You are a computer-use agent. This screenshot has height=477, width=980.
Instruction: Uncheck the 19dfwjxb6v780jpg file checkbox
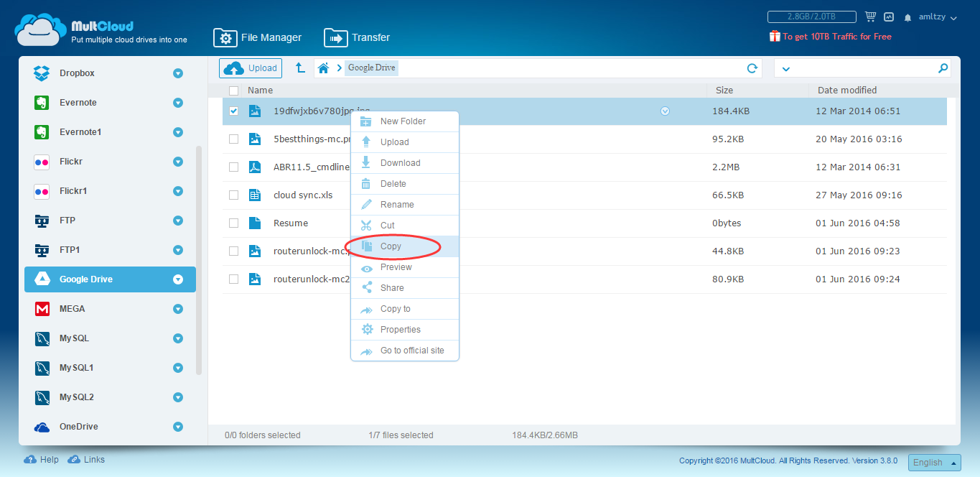click(233, 111)
